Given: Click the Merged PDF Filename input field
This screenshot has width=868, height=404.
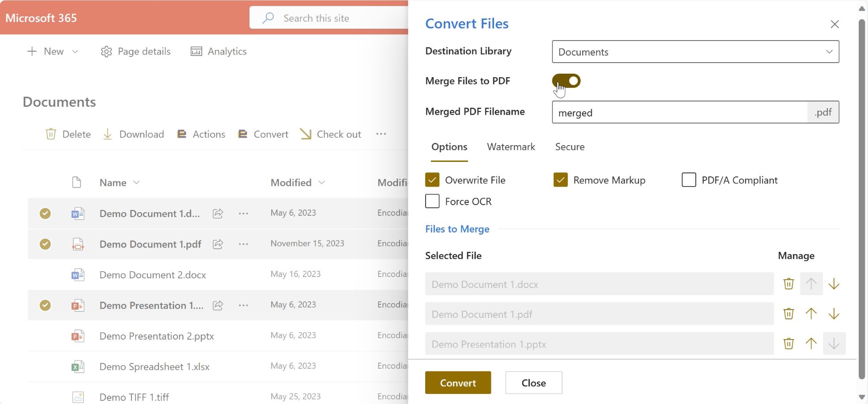Looking at the screenshot, I should point(679,112).
